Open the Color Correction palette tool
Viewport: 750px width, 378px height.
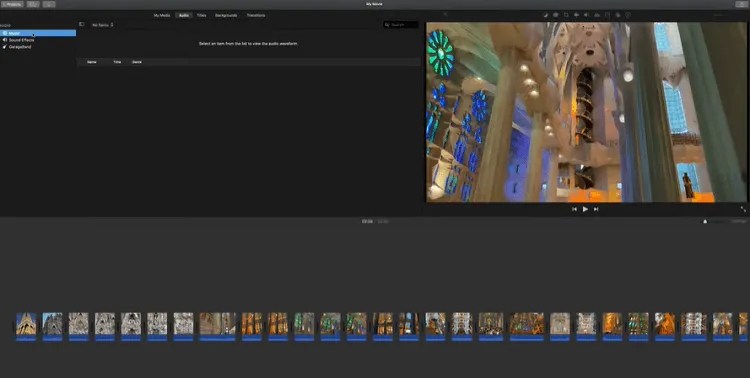556,15
